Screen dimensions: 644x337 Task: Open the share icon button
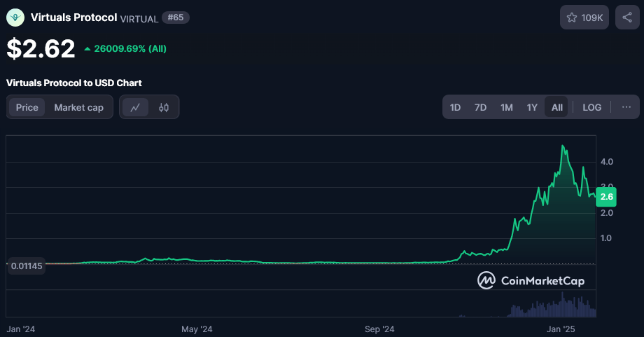point(626,18)
